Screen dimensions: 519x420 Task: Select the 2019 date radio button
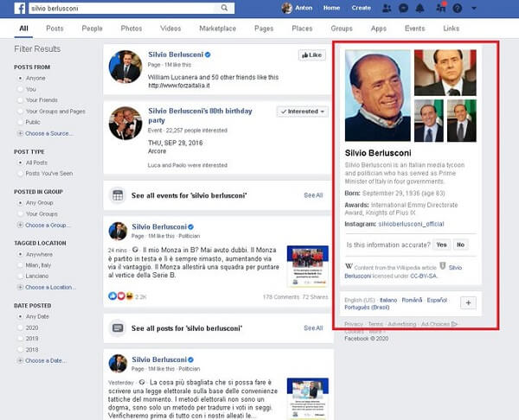pos(20,338)
